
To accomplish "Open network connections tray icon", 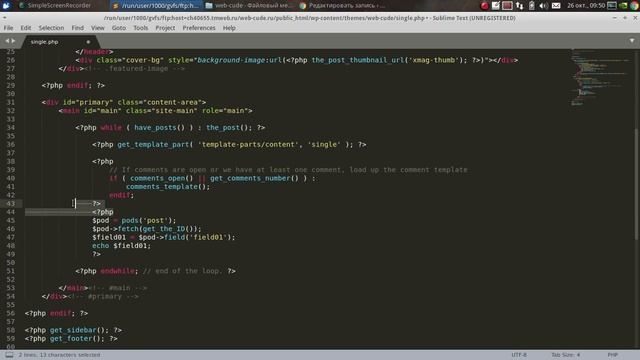I will 520,5.
